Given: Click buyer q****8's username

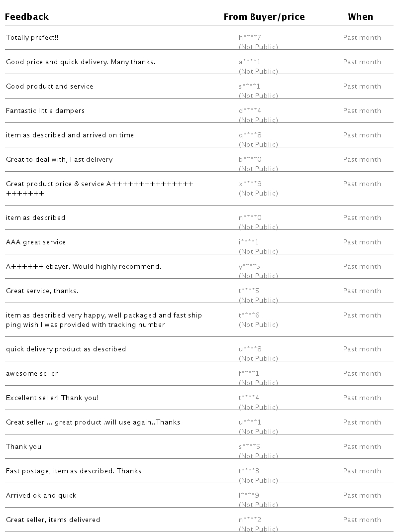Looking at the screenshot, I should pos(250,135).
